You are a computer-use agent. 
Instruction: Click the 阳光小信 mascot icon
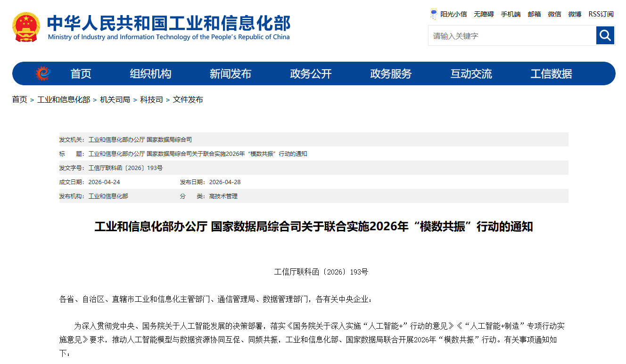tap(434, 14)
